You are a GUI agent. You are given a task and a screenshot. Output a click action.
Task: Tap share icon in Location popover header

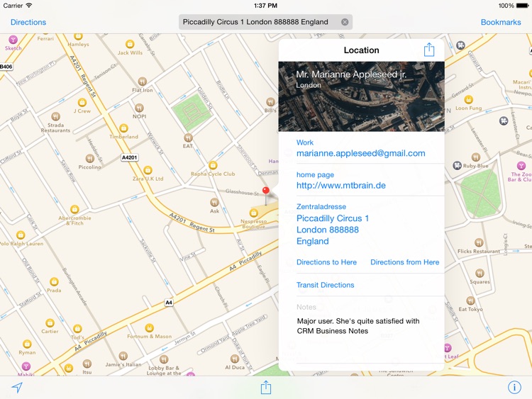click(x=429, y=50)
